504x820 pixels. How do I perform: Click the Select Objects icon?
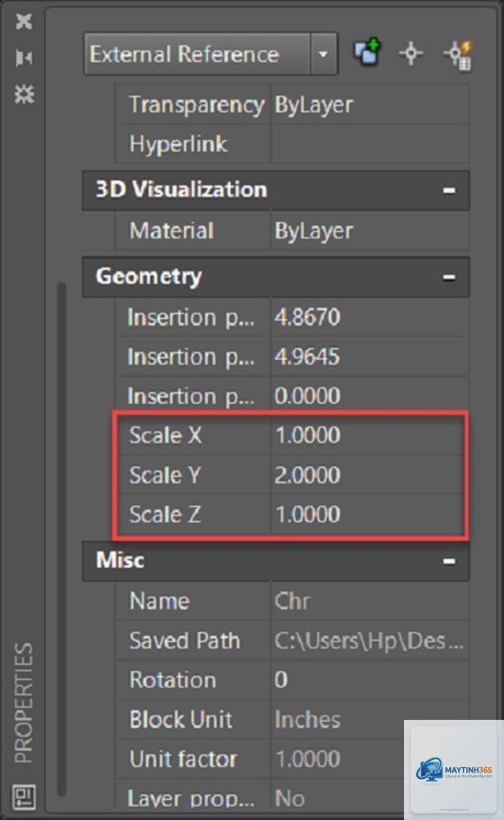[x=411, y=54]
